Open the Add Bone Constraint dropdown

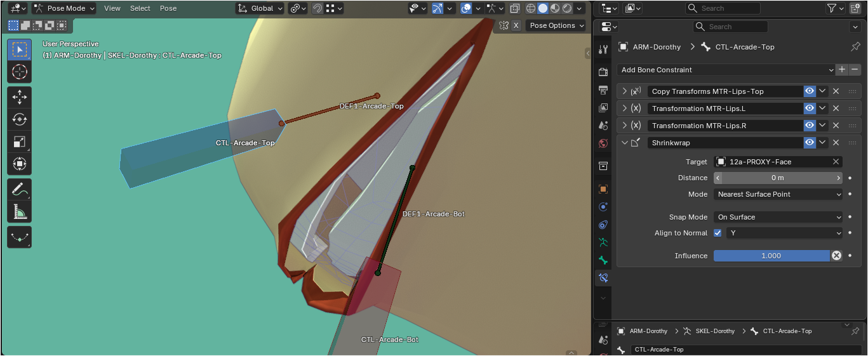click(726, 70)
